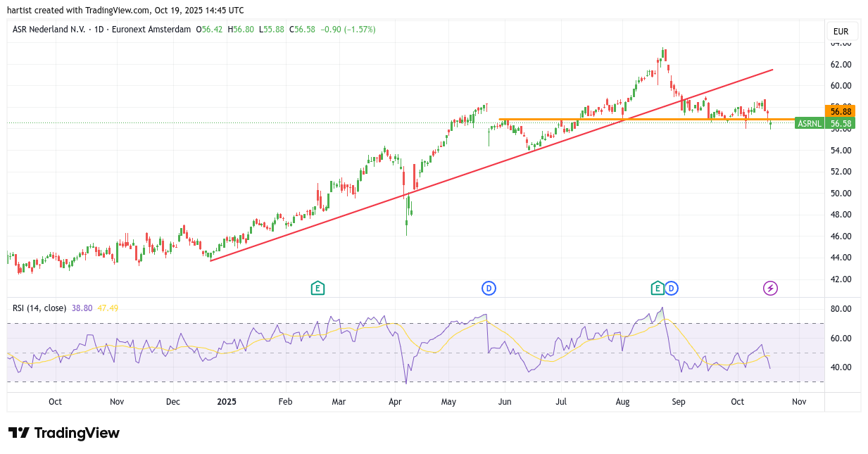Click the purple RSI value 38.80
The height and width of the screenshot is (454, 868).
click(82, 308)
